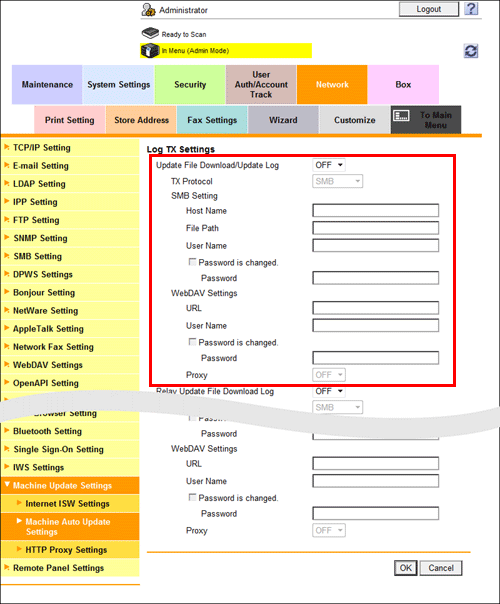Open Bluetooth Setting sidebar item
This screenshot has height=604, width=500.
70,431
